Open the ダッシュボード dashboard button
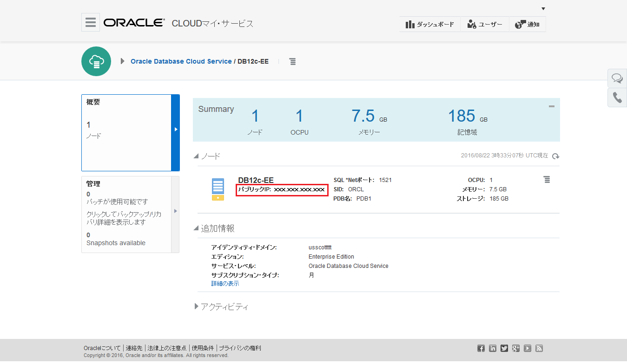The width and height of the screenshot is (627, 364). (x=430, y=24)
